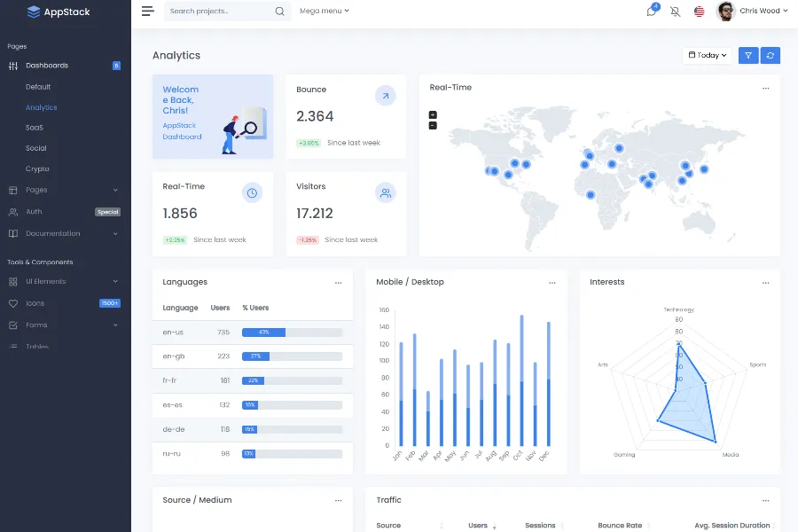Open the language flag selector
798x532 pixels.
click(x=700, y=12)
